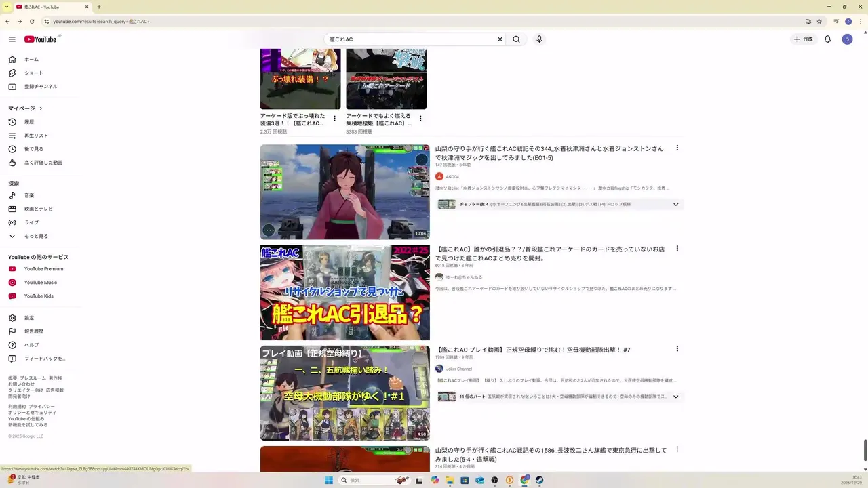Open video title 山梨の守り手が行く その344
Viewport: 868px width, 488px height.
(549, 153)
